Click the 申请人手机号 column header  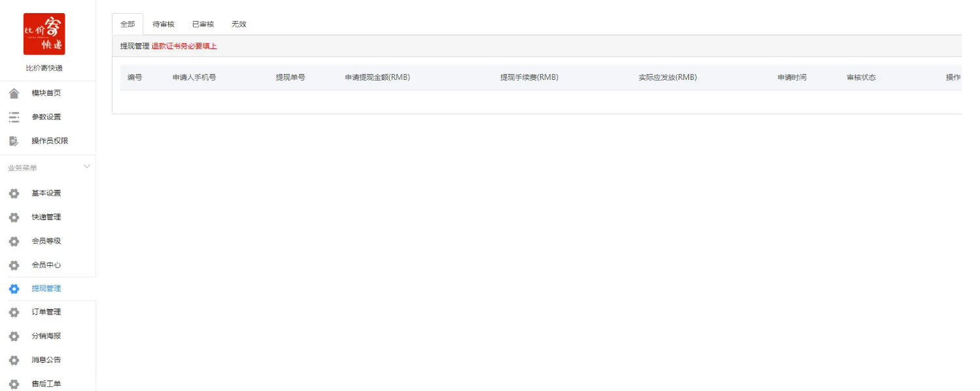pyautogui.click(x=194, y=77)
